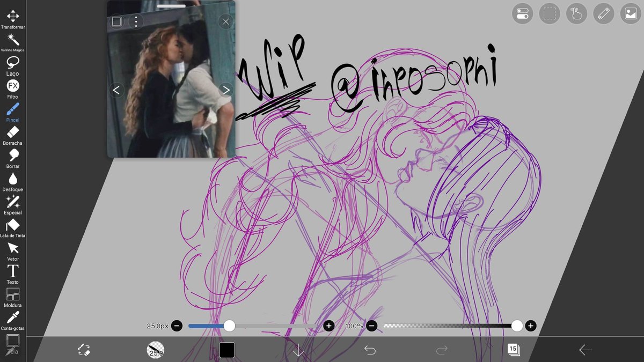This screenshot has height=362, width=644.
Task: Decrease opacity with minus button
Action: coord(371,326)
